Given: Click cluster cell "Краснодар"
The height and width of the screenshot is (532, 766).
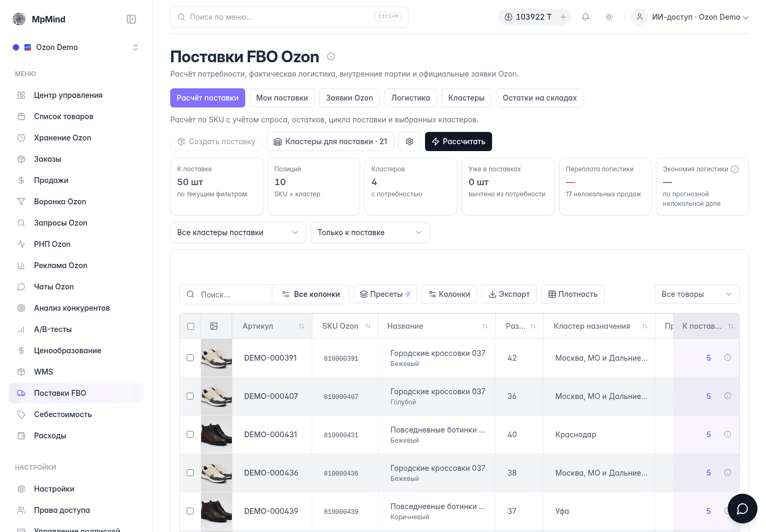Looking at the screenshot, I should [576, 435].
